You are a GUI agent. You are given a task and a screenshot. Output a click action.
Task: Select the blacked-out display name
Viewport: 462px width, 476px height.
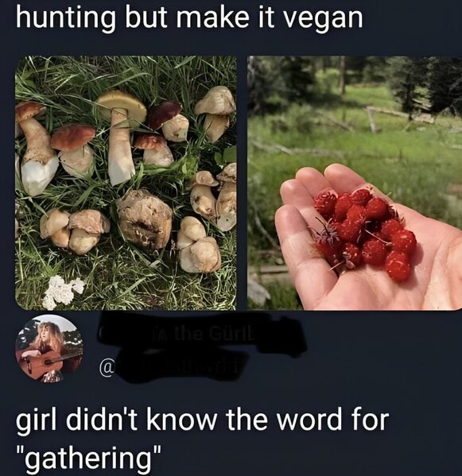click(200, 335)
